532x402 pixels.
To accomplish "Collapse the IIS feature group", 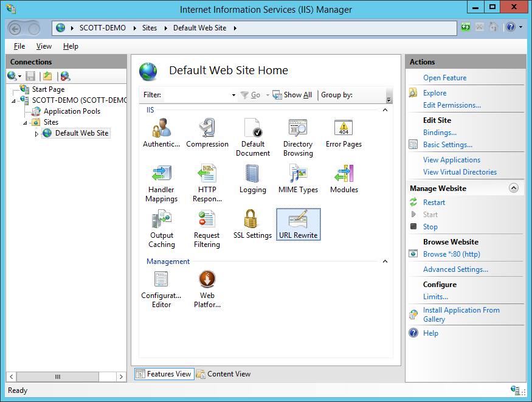I will point(385,109).
